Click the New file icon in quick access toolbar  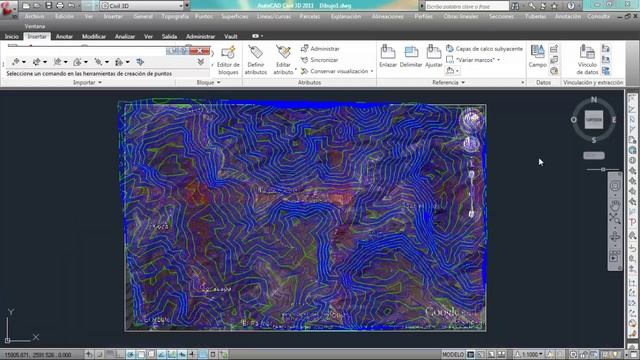pyautogui.click(x=26, y=6)
